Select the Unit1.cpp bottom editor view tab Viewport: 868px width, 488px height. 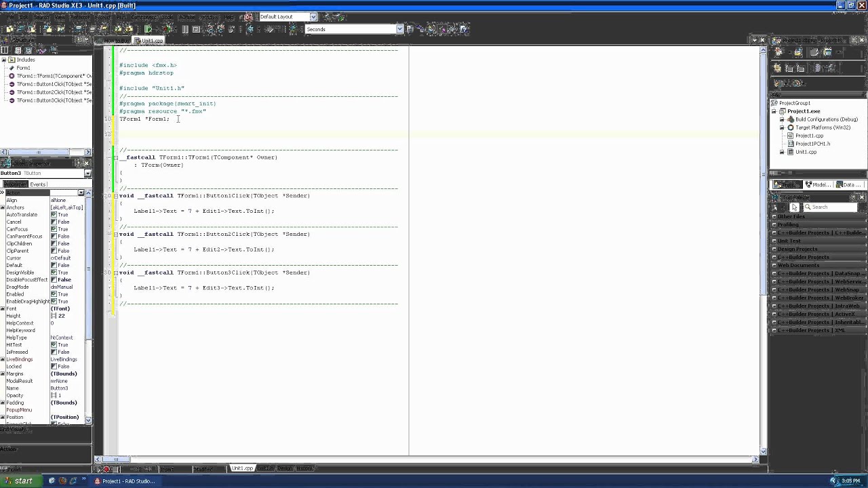[242, 468]
